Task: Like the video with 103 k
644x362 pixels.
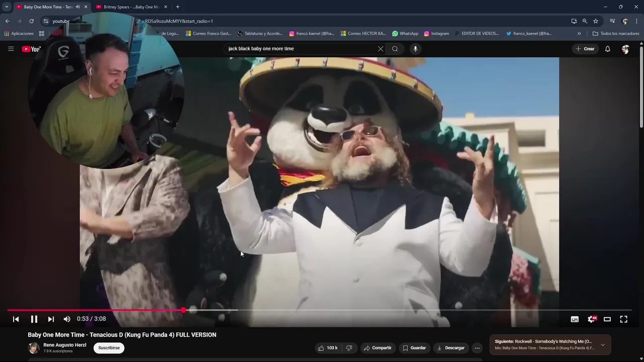Action: 327,348
